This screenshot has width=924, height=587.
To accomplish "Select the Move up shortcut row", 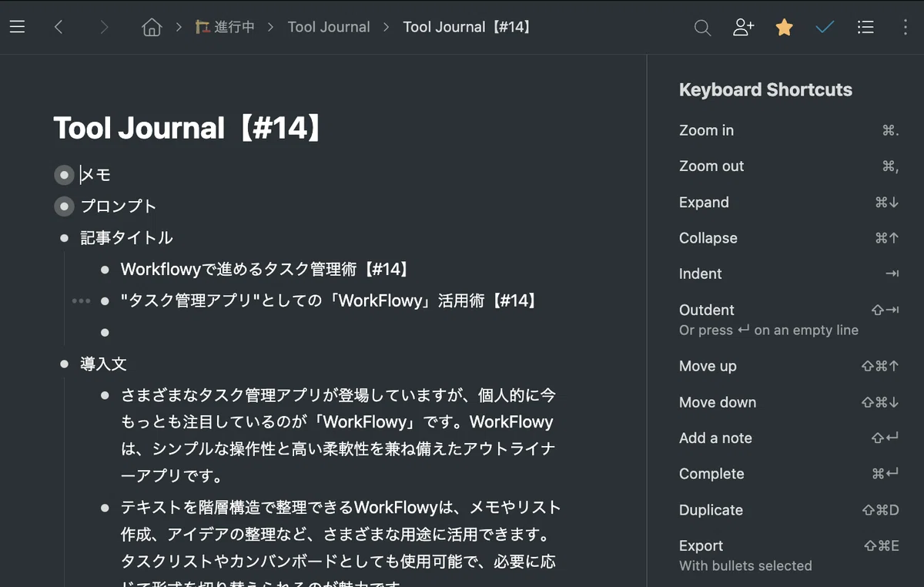I will (x=788, y=366).
